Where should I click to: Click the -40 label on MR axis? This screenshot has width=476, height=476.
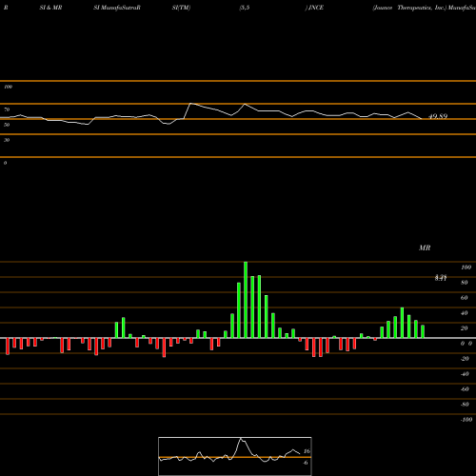(x=465, y=374)
